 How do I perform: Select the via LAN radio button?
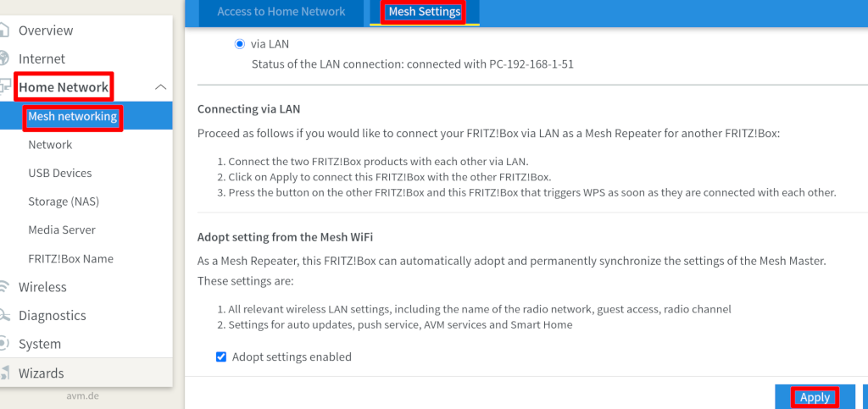[239, 44]
